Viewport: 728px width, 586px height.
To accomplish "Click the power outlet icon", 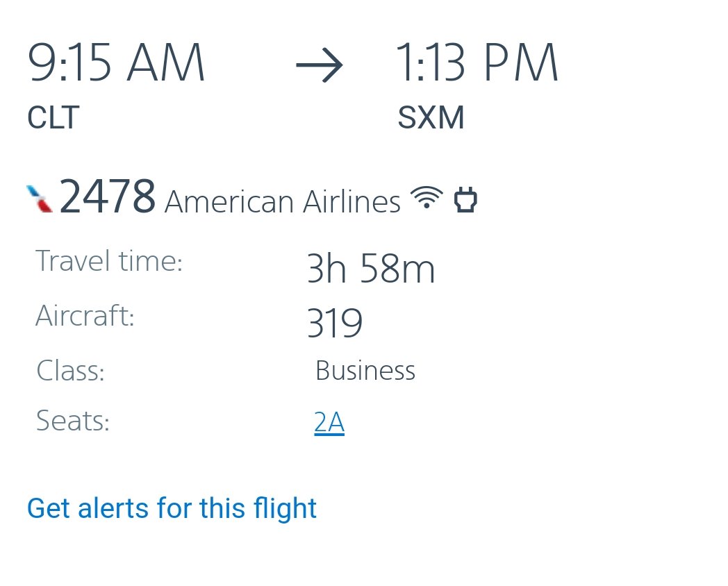I will pos(465,199).
